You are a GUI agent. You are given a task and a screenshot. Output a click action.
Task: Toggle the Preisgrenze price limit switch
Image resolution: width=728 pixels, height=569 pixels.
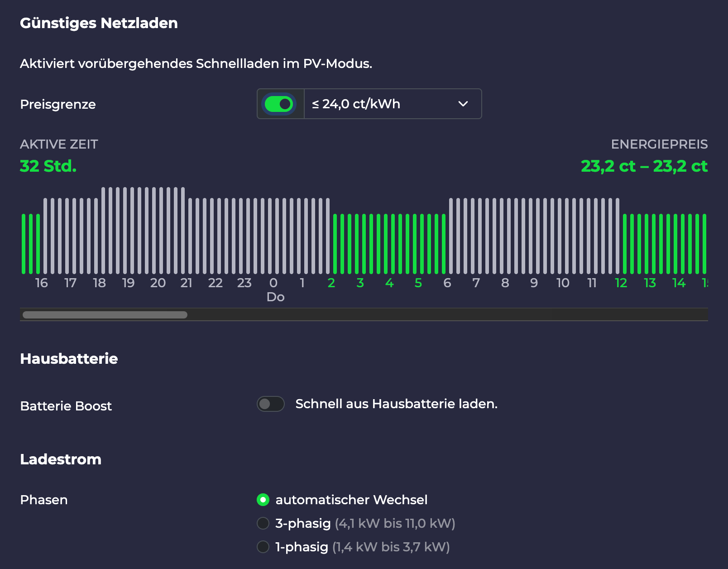pyautogui.click(x=279, y=104)
